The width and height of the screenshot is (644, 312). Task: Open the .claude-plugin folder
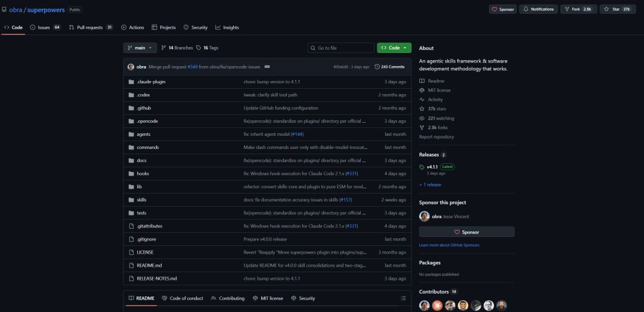click(x=151, y=82)
